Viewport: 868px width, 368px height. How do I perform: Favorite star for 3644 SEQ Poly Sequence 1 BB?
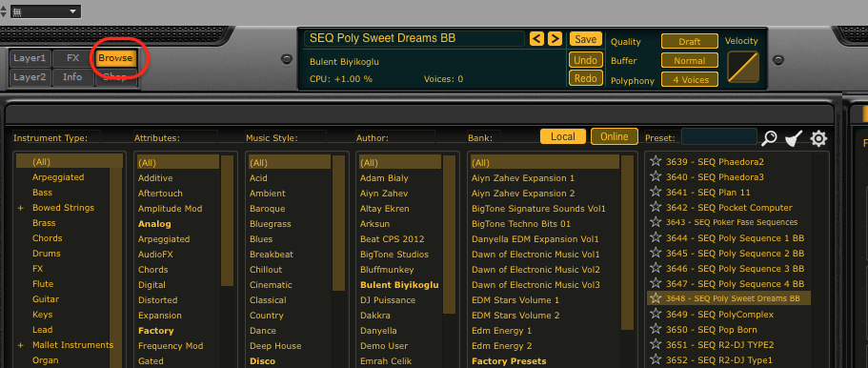coord(656,237)
